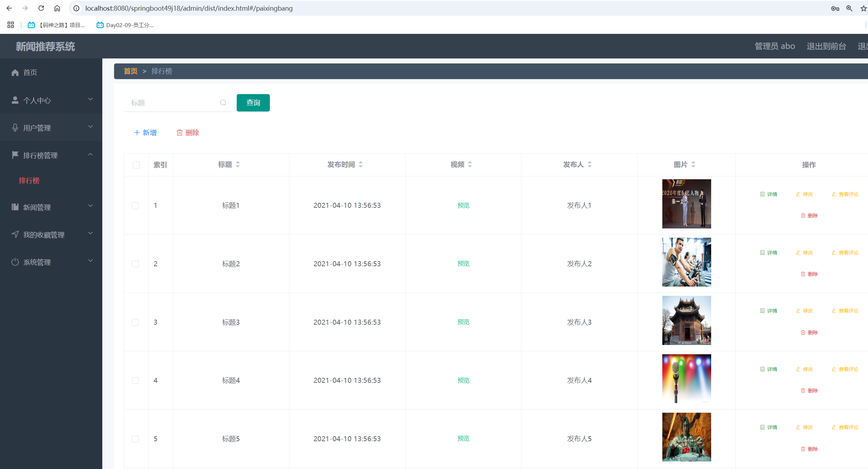868x469 pixels.
Task: Sort by 发布时间 column arrows
Action: (x=361, y=164)
